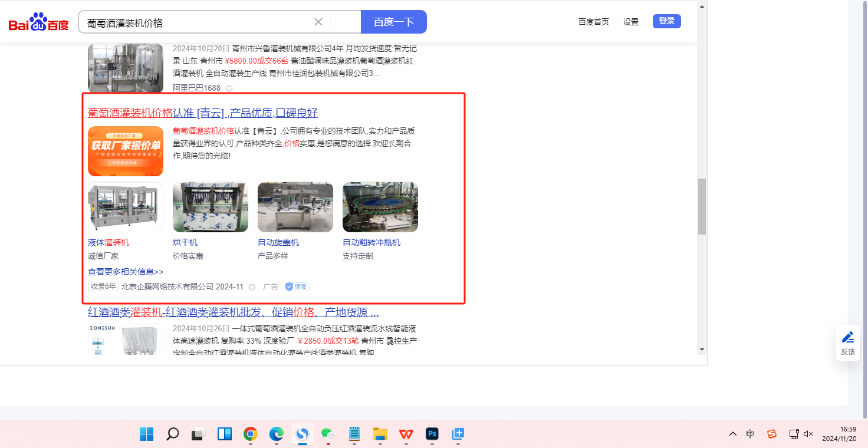The image size is (868, 448).
Task: Clear the search box with X icon
Action: (x=318, y=22)
